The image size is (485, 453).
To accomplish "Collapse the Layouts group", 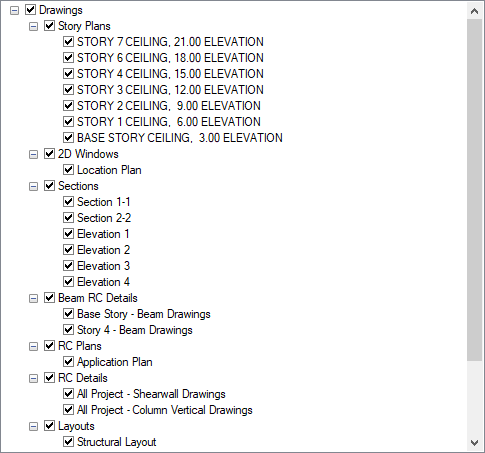I will pos(33,426).
